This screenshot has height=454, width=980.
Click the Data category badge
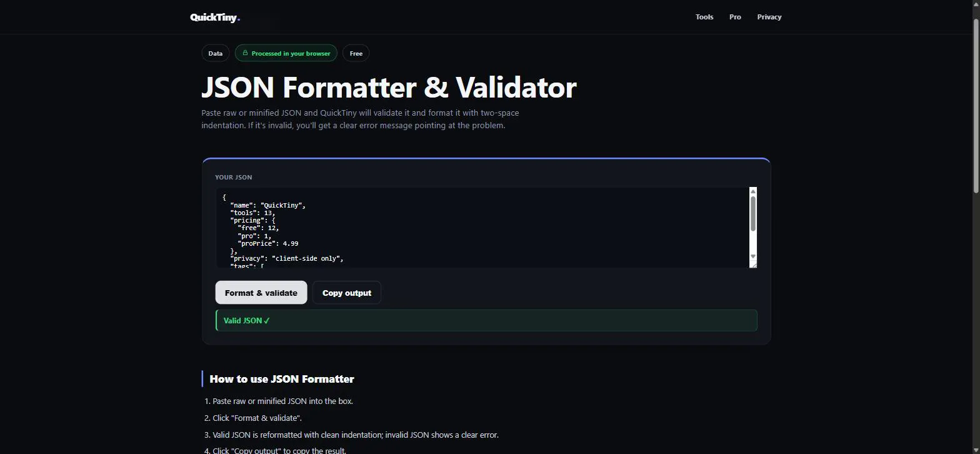[216, 53]
